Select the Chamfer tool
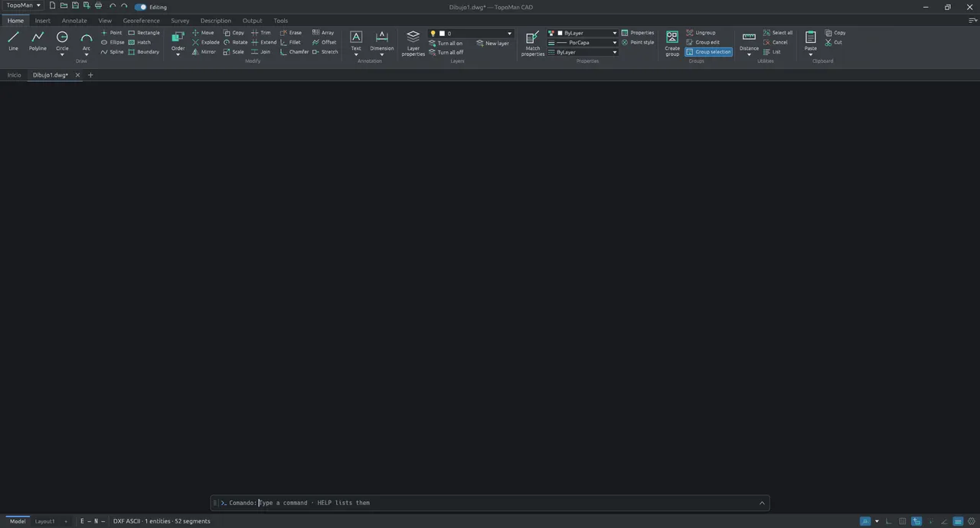This screenshot has height=528, width=980. 294,52
